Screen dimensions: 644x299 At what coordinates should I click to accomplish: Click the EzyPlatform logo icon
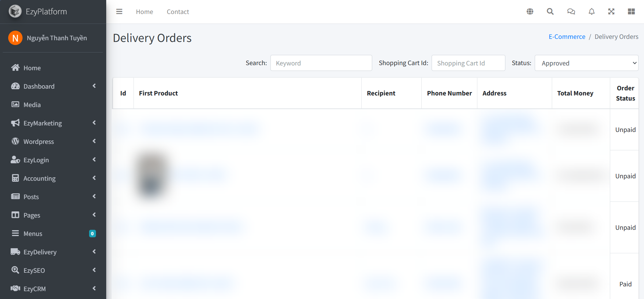(15, 11)
